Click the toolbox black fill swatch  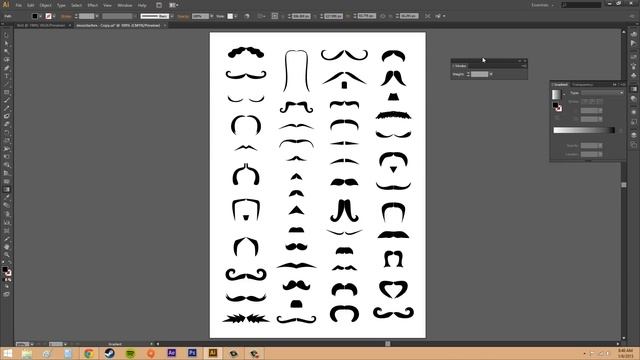(4, 269)
